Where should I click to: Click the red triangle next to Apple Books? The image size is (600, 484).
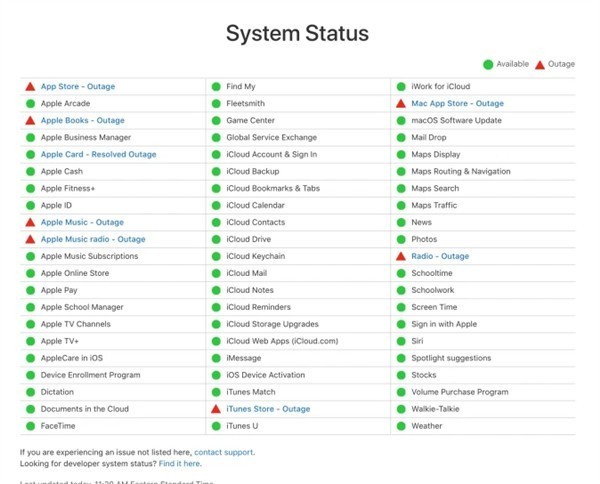(30, 121)
